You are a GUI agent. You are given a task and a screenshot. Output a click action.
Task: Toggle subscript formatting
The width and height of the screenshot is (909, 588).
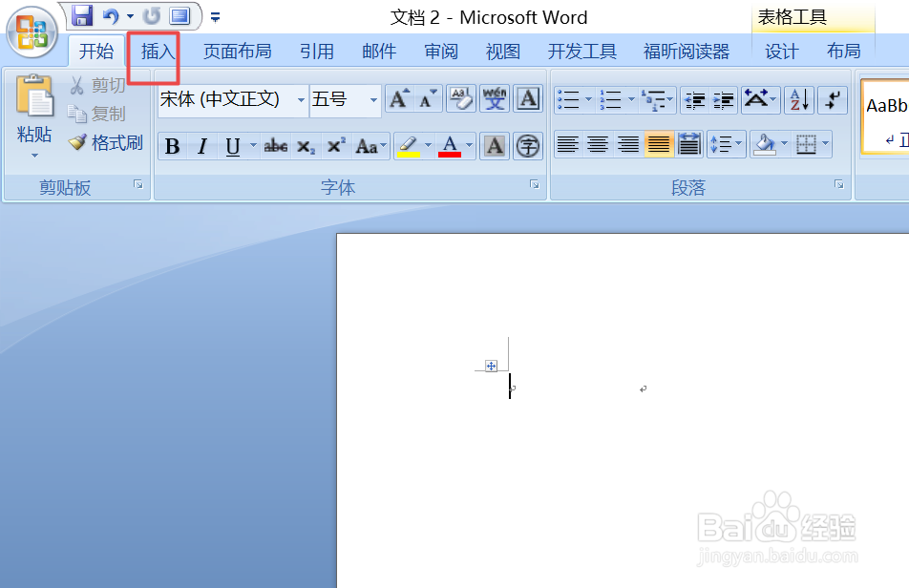click(306, 146)
